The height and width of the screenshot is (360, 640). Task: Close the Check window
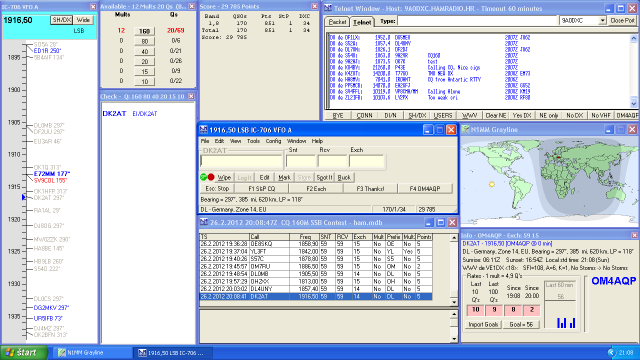[191, 96]
